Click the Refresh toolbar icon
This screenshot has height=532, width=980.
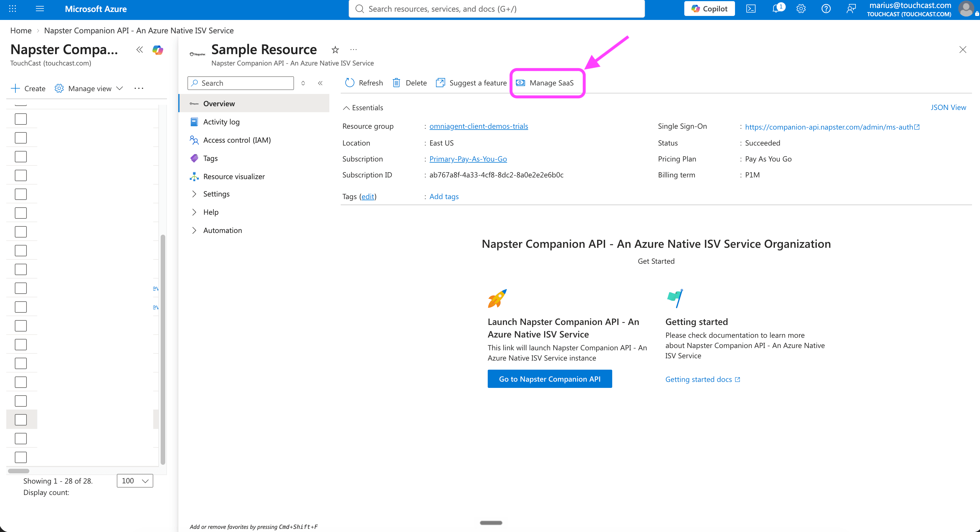click(x=350, y=83)
